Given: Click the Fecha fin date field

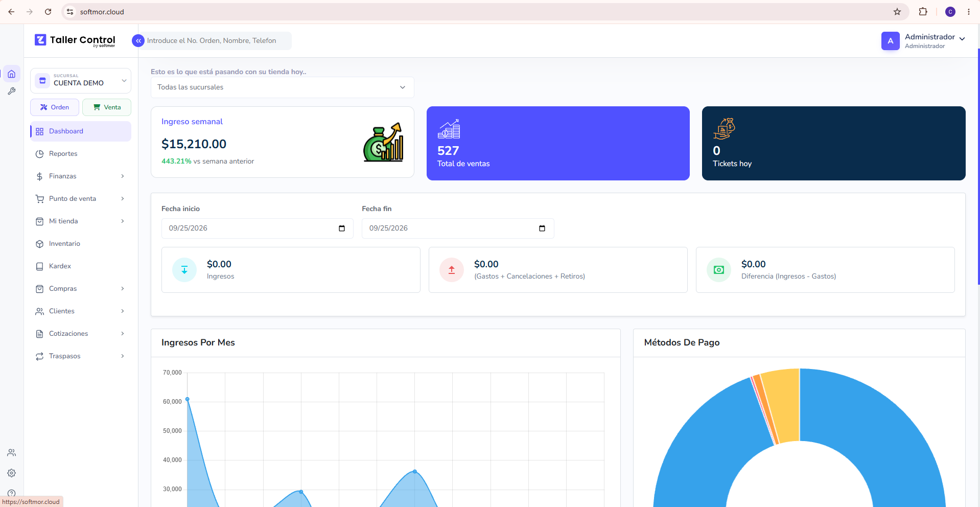Looking at the screenshot, I should [x=458, y=228].
